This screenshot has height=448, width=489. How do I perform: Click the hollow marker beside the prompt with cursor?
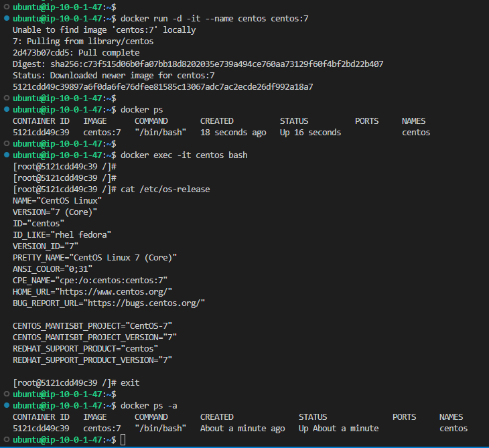click(7, 439)
